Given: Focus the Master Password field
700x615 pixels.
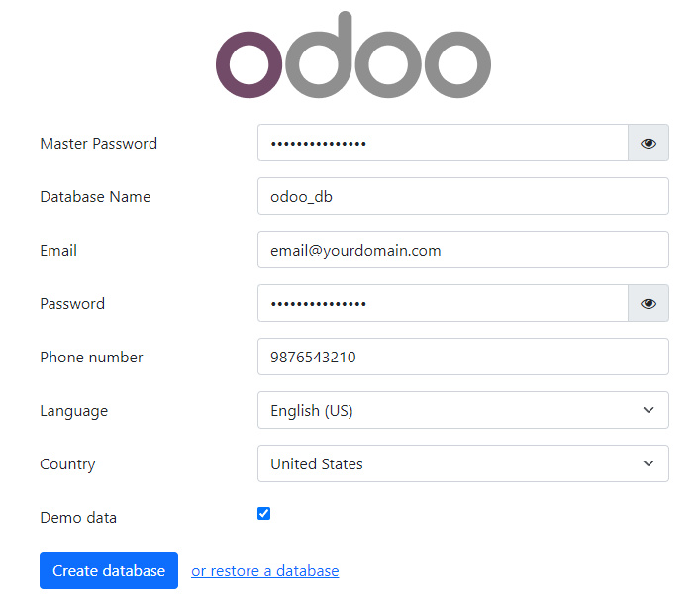Looking at the screenshot, I should 443,143.
